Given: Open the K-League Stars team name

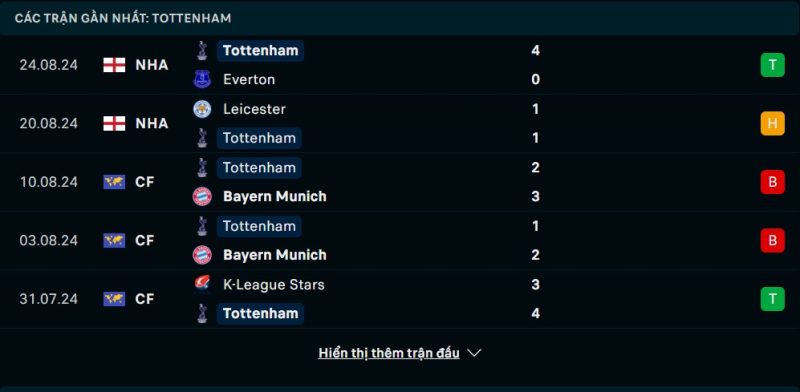Looking at the screenshot, I should tap(273, 285).
